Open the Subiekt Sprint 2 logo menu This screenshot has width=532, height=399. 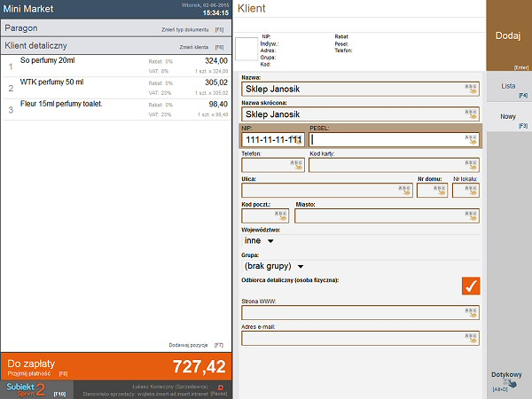point(27,389)
